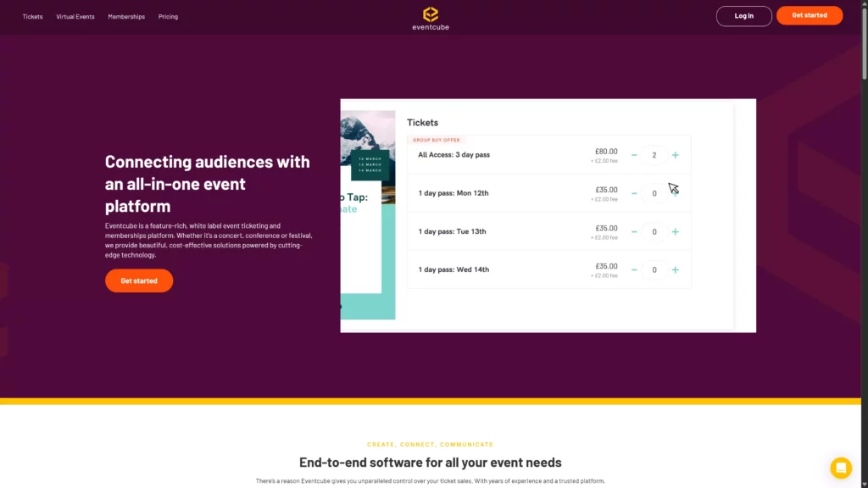Increase All Access 3 day pass quantity
Viewport: 868px width, 488px height.
tap(676, 155)
